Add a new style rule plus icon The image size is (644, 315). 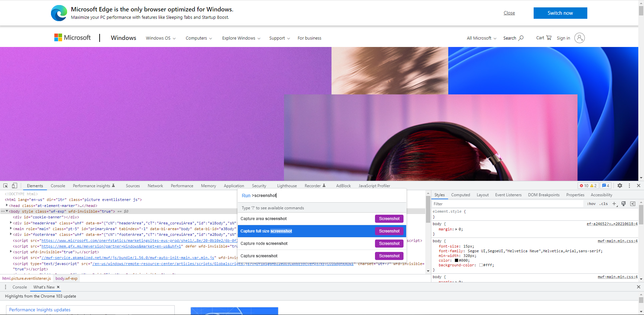pos(614,204)
